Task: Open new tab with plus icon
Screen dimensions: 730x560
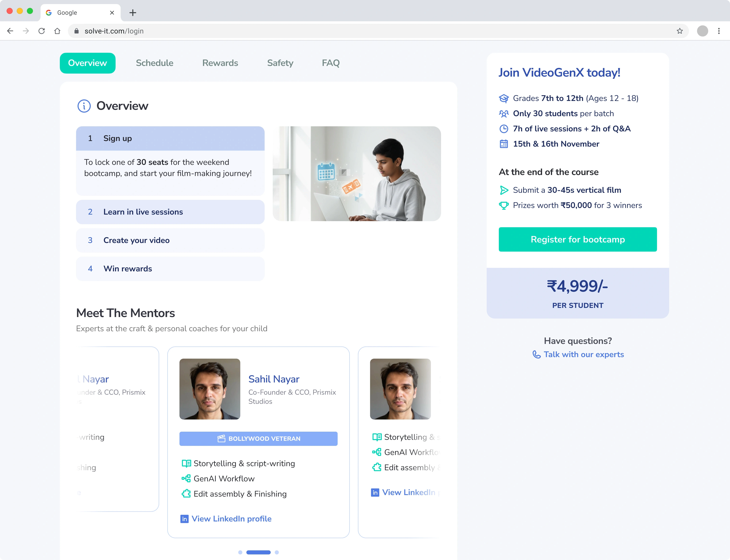Action: click(x=133, y=13)
